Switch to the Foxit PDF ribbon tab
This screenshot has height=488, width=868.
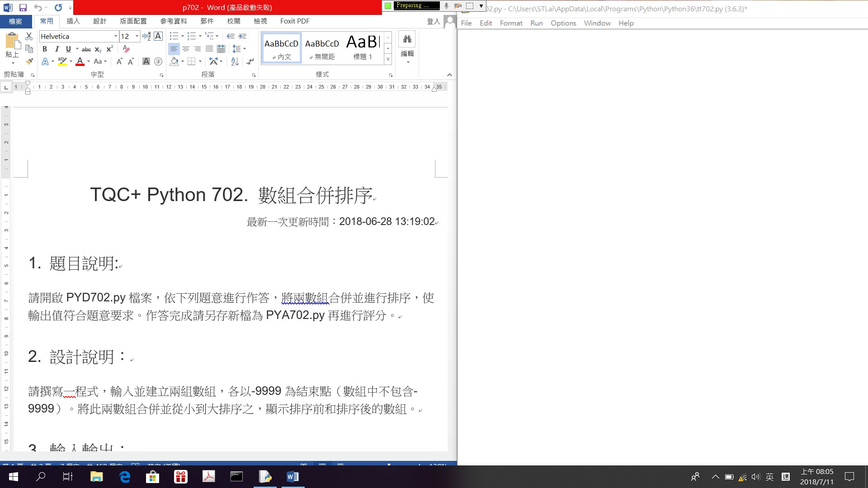coord(295,21)
